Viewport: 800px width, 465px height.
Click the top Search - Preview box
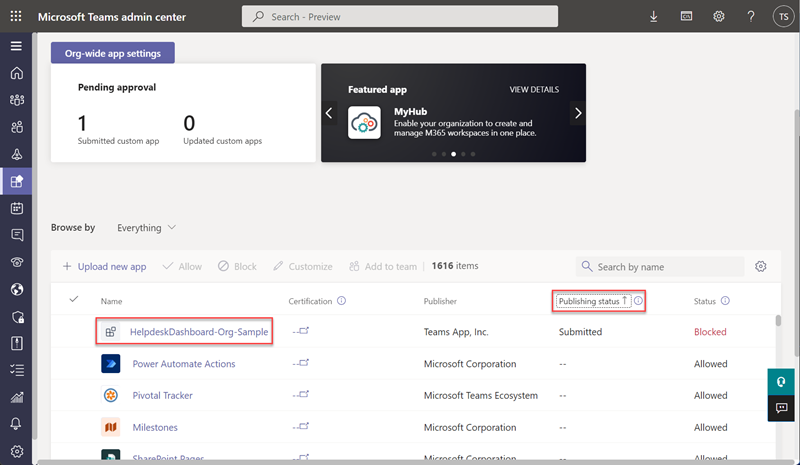coord(400,16)
